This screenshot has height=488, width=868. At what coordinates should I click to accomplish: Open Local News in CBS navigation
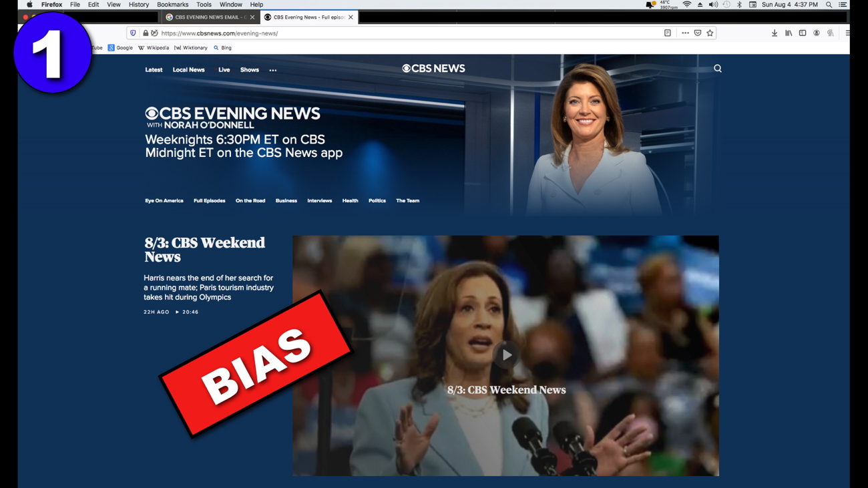(188, 70)
